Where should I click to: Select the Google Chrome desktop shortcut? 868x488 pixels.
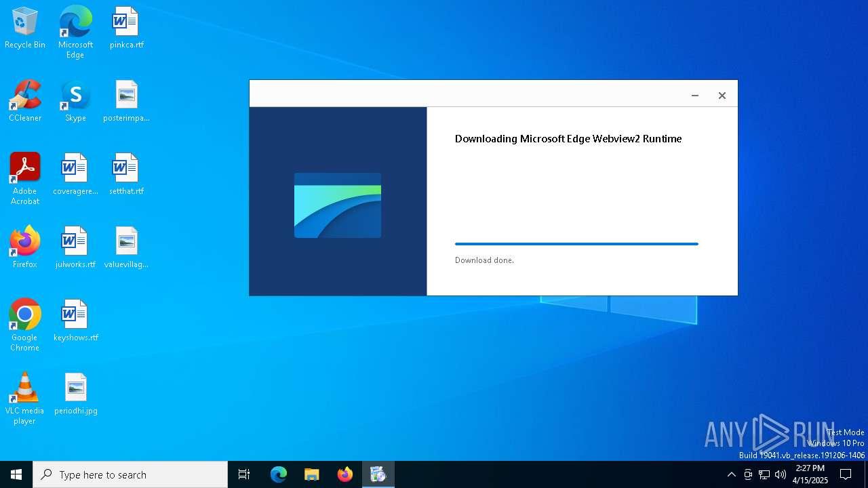coord(25,326)
